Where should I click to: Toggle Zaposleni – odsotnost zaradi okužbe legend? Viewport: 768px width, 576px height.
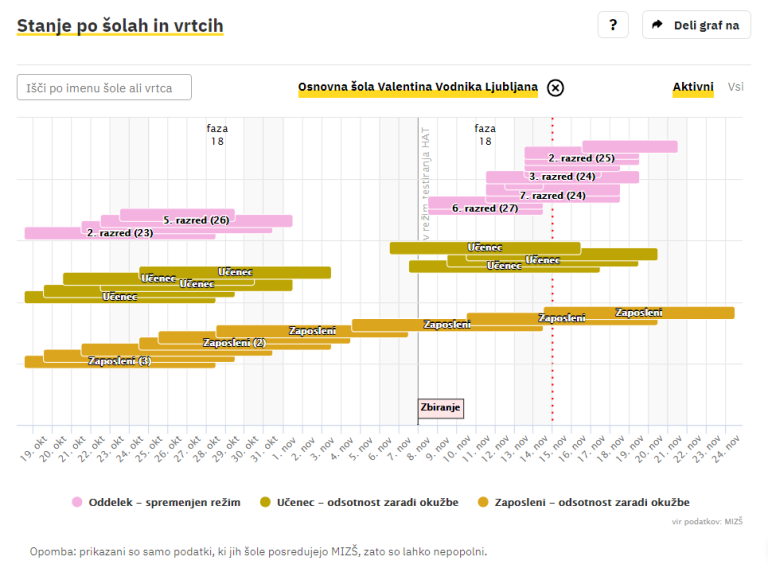tap(584, 502)
